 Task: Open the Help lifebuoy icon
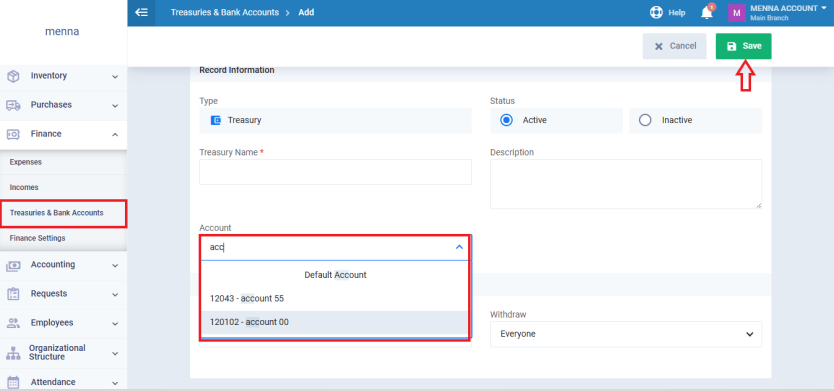tap(656, 12)
